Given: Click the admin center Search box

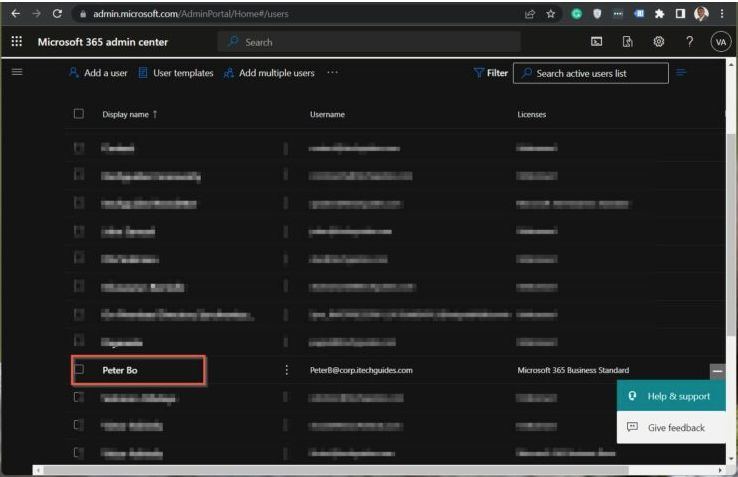Looking at the screenshot, I should click(369, 42).
